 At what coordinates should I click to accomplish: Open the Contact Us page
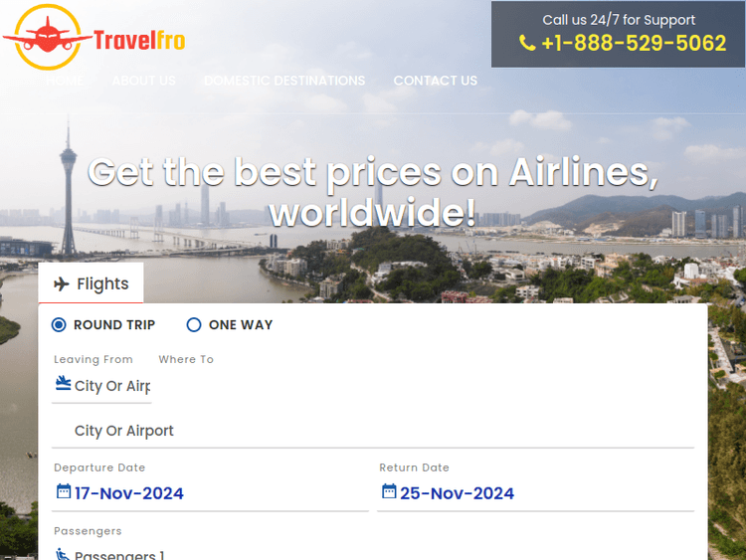(435, 81)
